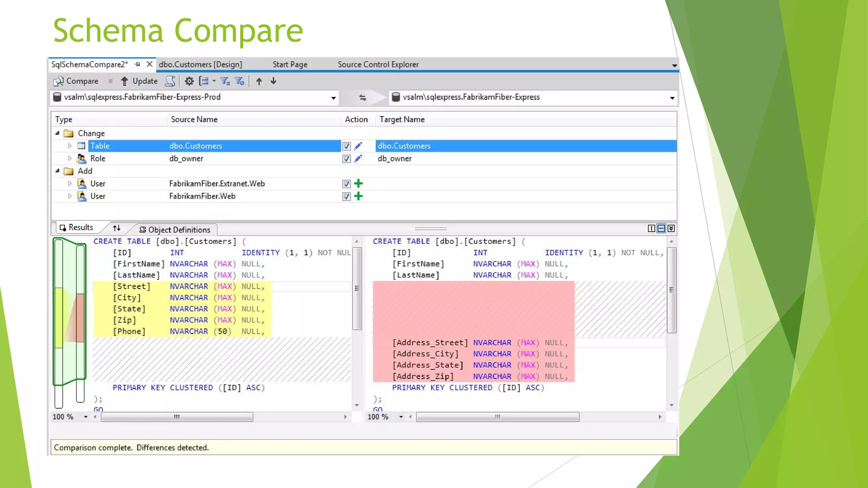Click the [Address_Street] line in target
The height and width of the screenshot is (488, 868).
(x=480, y=342)
